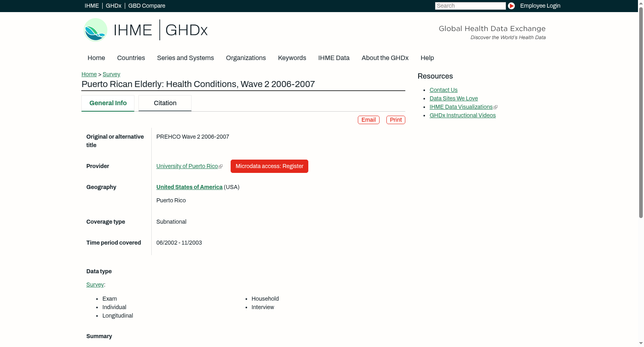Click the Summary heading text
This screenshot has height=347, width=644.
(x=99, y=336)
